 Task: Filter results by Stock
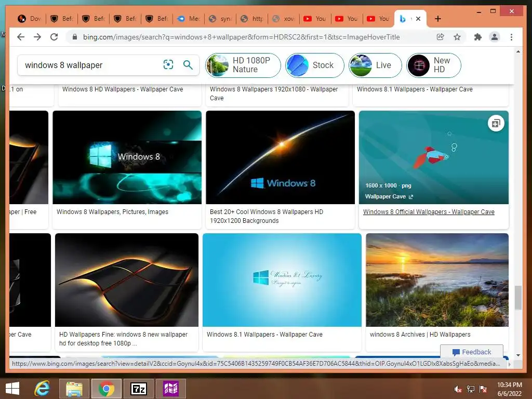coord(314,65)
